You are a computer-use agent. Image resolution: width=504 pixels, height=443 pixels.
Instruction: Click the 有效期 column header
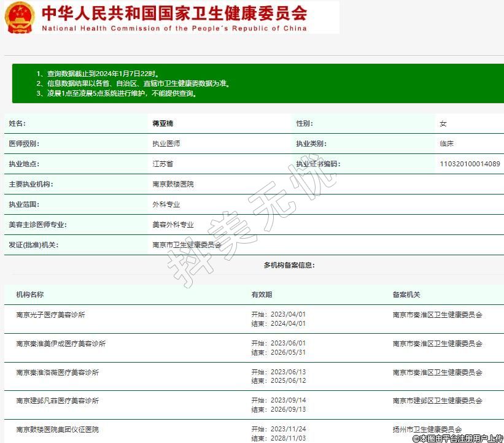(x=262, y=295)
